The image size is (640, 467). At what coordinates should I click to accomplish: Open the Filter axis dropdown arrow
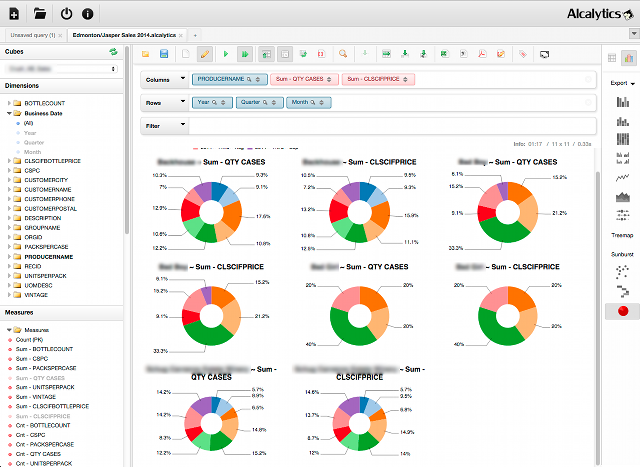point(182,125)
